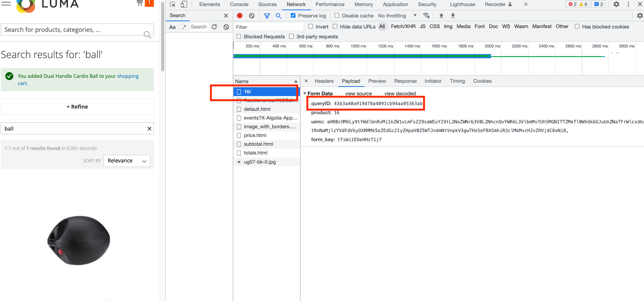
Task: Open the Relevance sort dropdown
Action: [127, 161]
